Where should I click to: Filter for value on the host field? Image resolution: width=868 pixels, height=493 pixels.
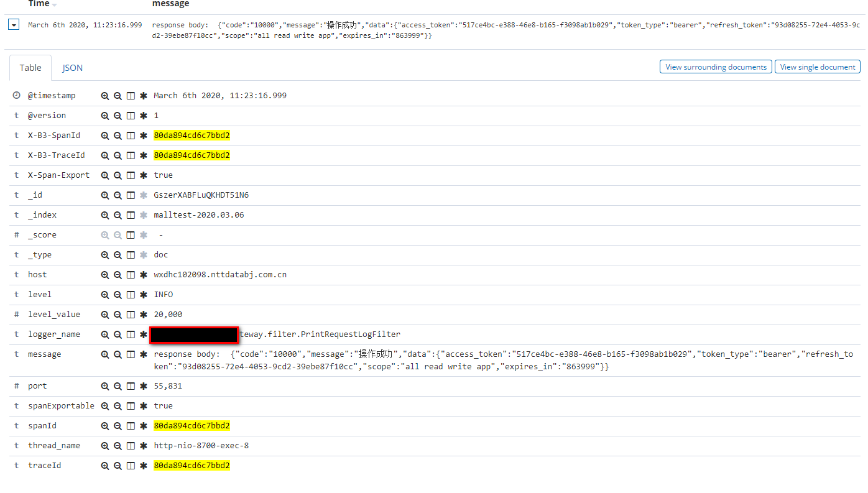pos(105,274)
